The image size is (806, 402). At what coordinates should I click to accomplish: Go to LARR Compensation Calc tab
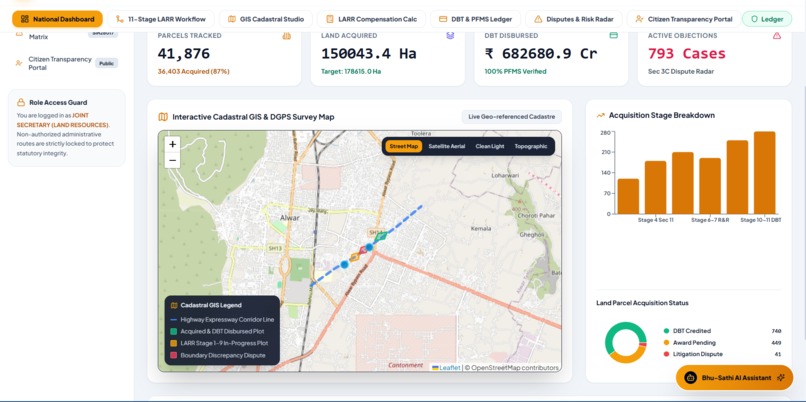tap(371, 19)
